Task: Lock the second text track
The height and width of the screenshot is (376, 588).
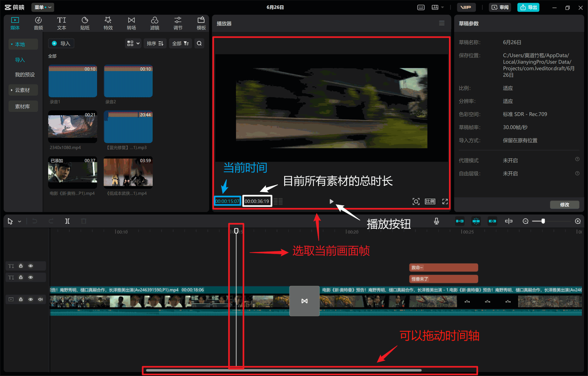Action: coord(21,277)
